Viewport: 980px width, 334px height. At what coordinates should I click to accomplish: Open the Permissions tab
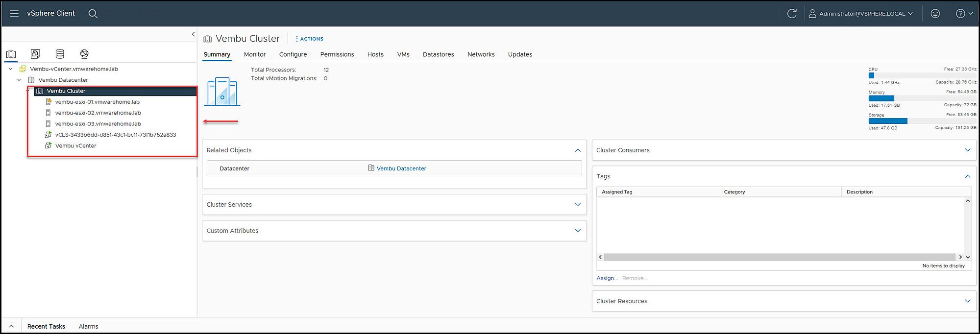click(x=337, y=54)
